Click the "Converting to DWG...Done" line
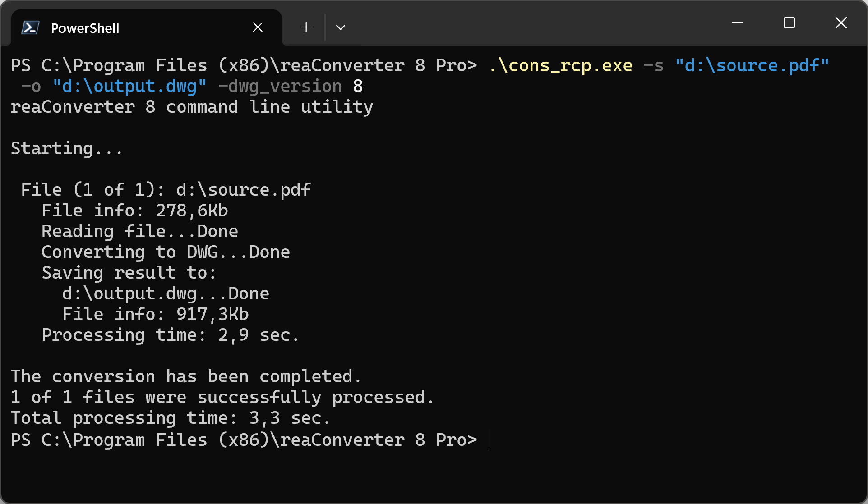This screenshot has width=868, height=504. coord(166,252)
